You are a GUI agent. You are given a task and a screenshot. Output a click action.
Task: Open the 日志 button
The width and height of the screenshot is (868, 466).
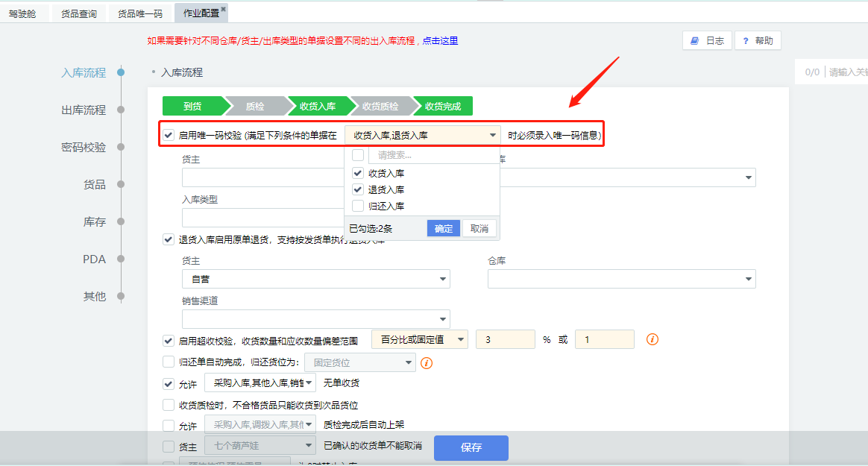pos(708,40)
